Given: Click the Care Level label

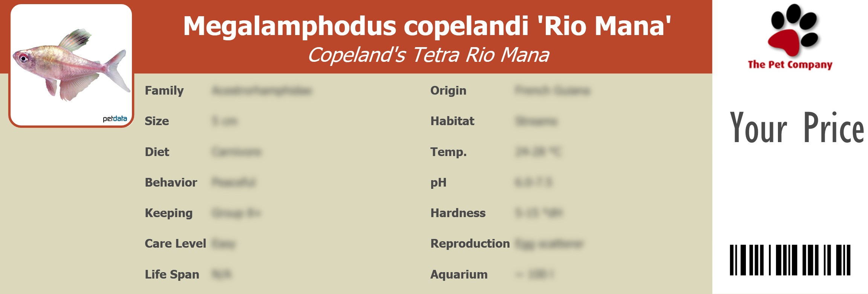Looking at the screenshot, I should point(175,243).
